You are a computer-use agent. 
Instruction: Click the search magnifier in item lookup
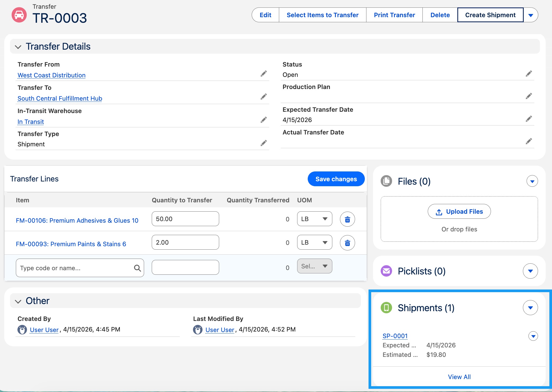[137, 268]
